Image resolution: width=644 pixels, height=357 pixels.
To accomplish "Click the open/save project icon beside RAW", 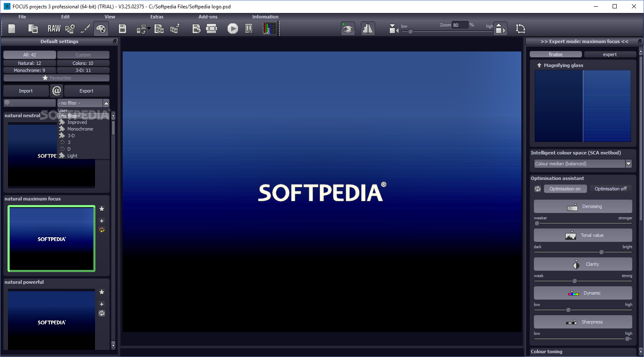I will click(x=33, y=28).
